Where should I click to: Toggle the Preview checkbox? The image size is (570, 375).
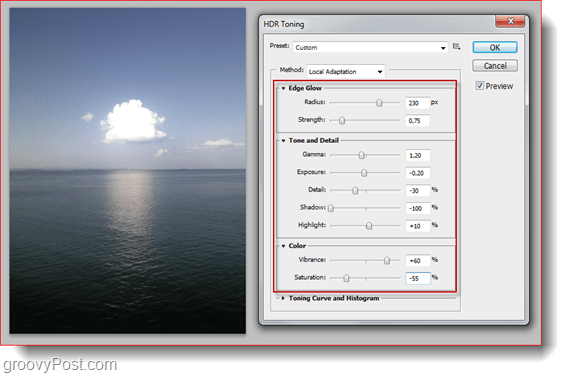click(x=479, y=86)
